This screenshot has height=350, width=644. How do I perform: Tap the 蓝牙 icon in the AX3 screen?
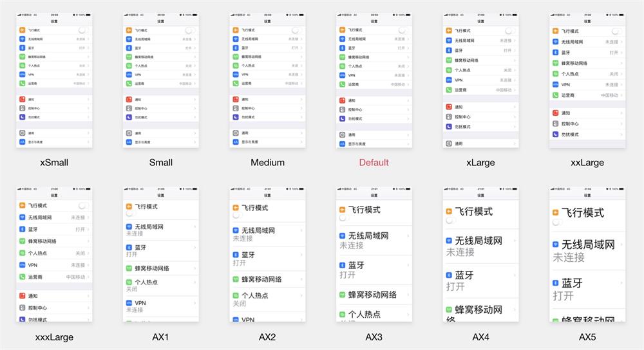(343, 265)
